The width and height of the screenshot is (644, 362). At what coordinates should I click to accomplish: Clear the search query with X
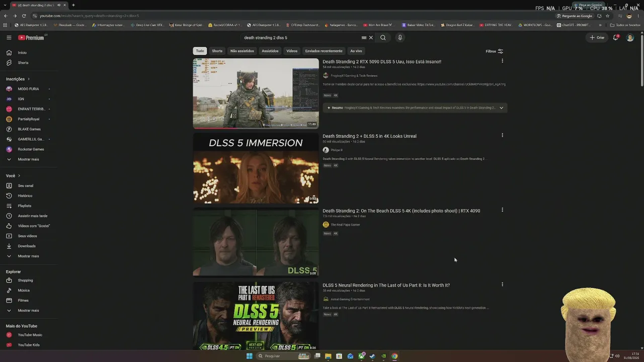[371, 37]
